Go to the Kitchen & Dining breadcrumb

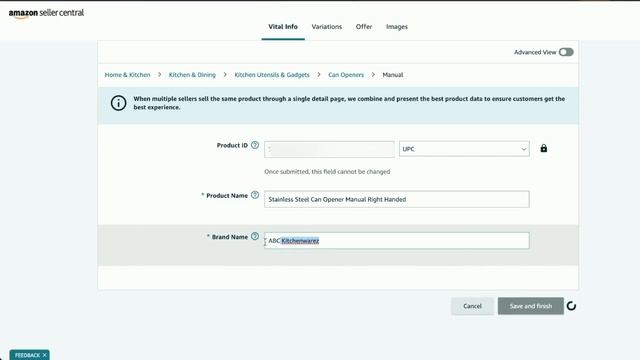point(192,75)
